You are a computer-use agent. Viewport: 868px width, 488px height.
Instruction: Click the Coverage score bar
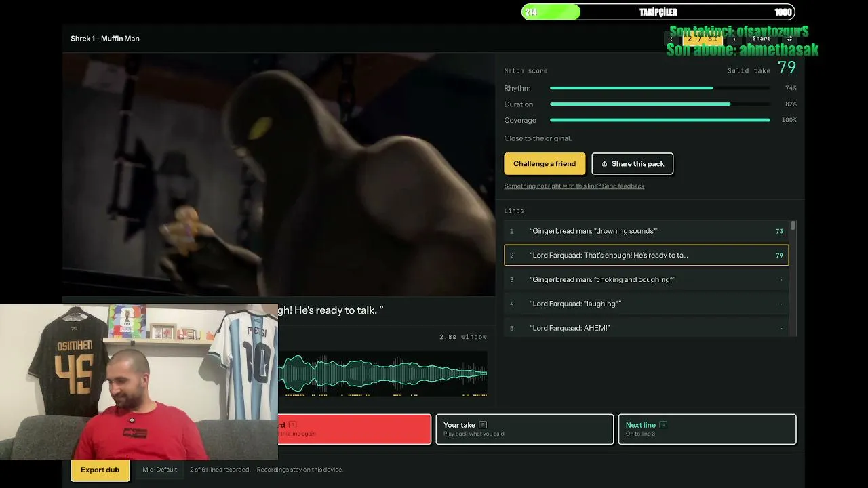(660, 120)
